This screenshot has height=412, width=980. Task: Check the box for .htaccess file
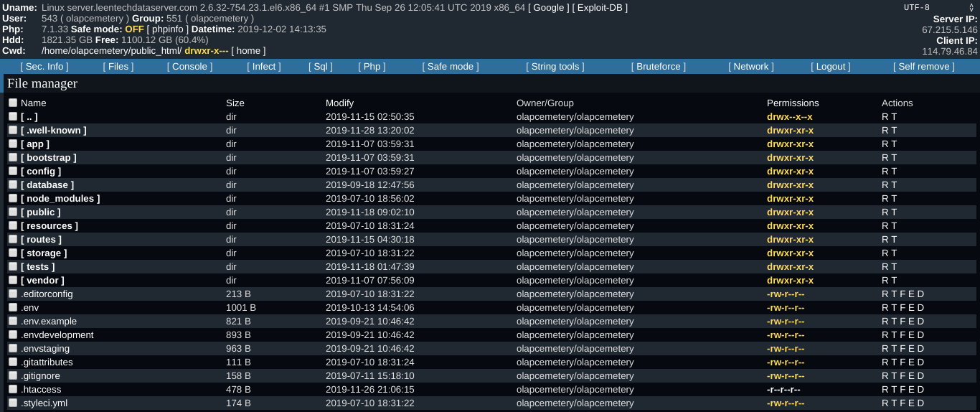coord(13,389)
